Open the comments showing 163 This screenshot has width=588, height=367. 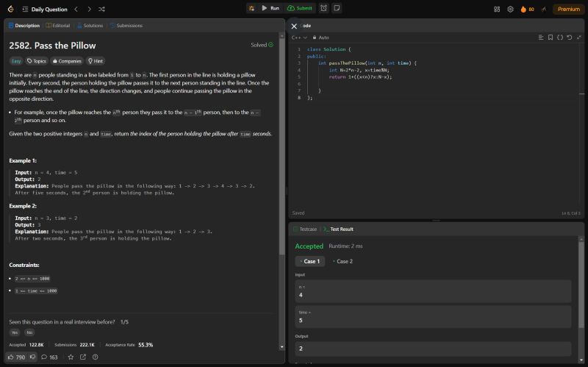49,357
